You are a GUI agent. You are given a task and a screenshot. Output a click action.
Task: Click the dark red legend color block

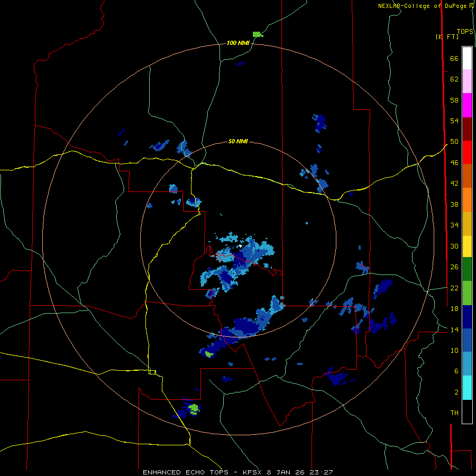[467, 129]
